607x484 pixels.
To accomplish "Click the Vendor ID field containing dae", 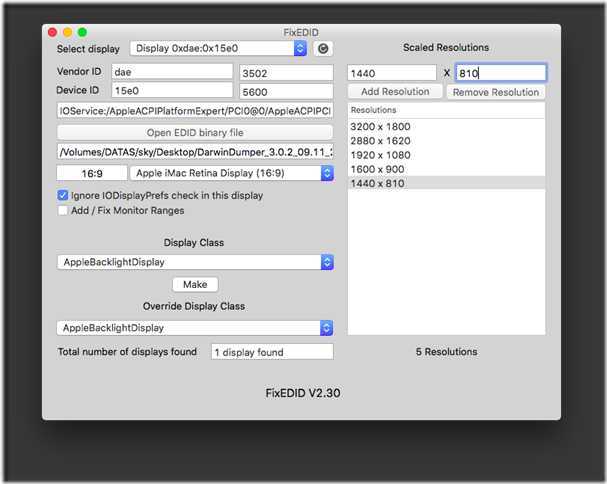I will pos(172,72).
